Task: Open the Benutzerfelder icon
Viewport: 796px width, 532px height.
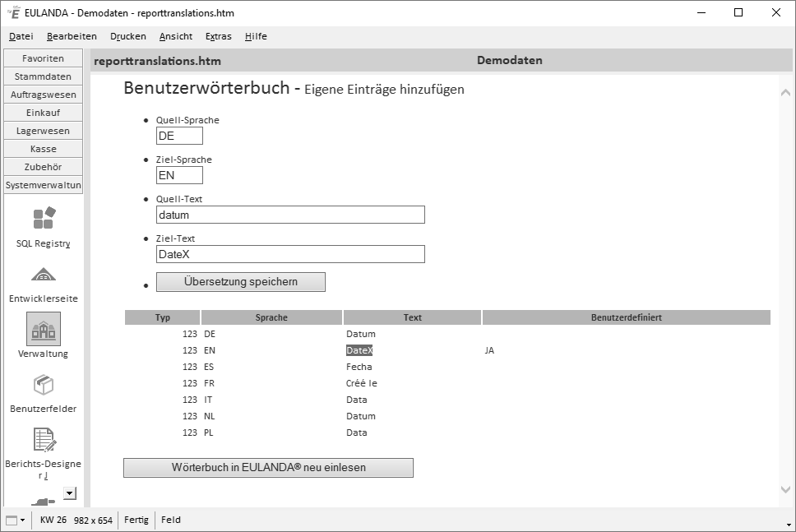Action: 44,385
